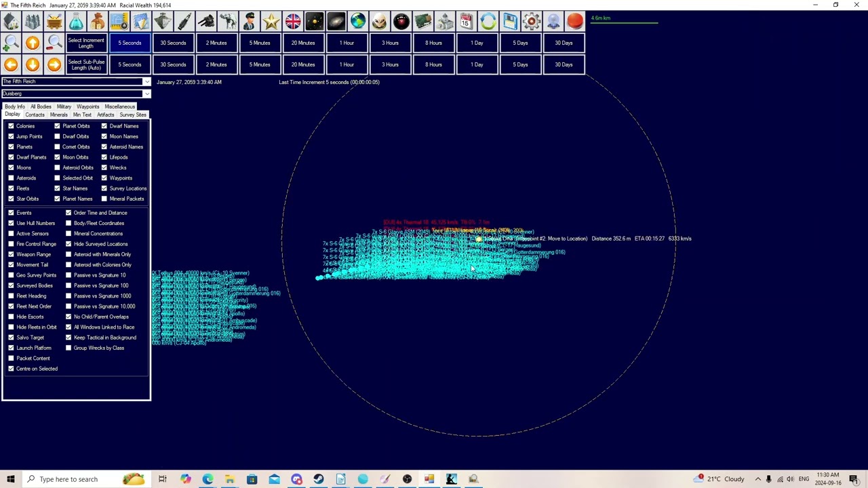Image resolution: width=868 pixels, height=488 pixels.
Task: Open game settings via gear icon
Action: pyautogui.click(x=532, y=22)
